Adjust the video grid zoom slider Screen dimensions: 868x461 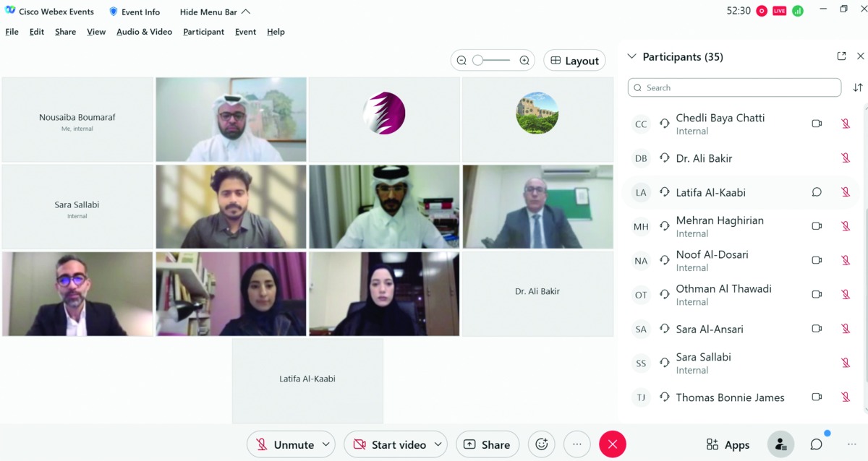tap(478, 61)
